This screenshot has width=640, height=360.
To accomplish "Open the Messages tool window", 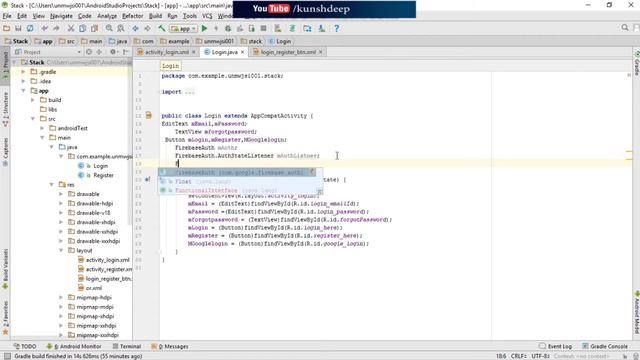I will [x=170, y=346].
